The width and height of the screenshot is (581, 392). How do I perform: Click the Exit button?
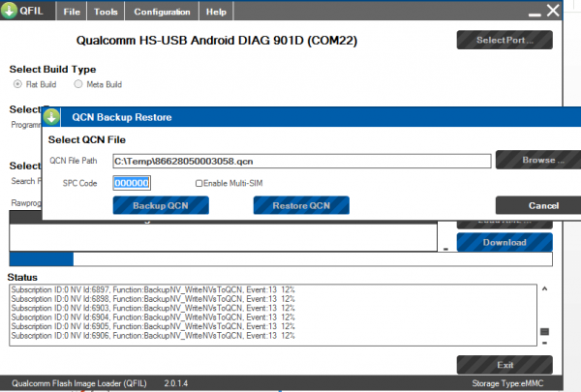505,365
